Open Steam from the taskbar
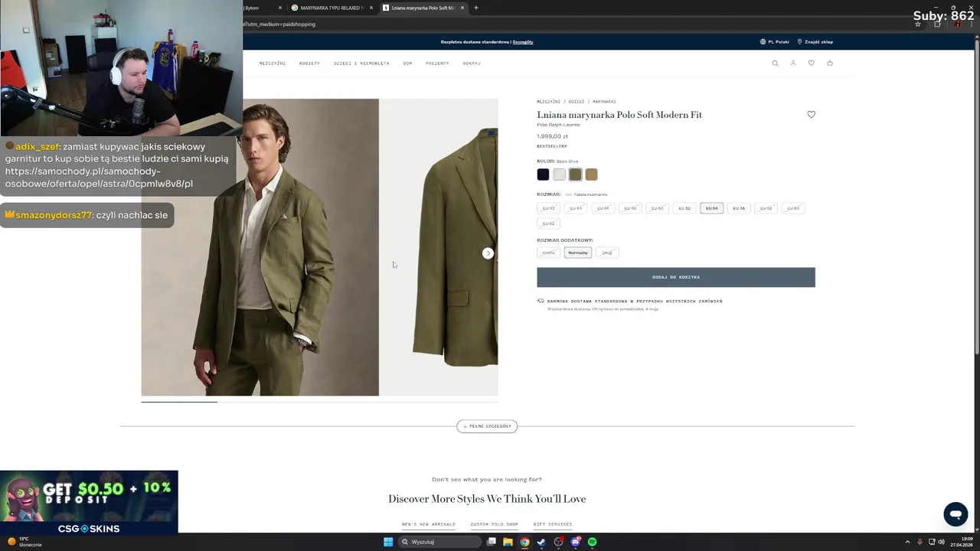 [541, 542]
